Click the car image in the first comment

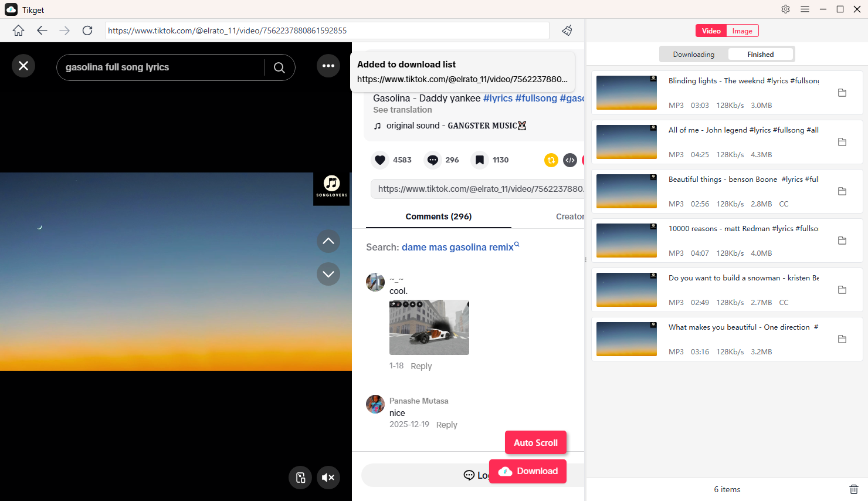429,327
